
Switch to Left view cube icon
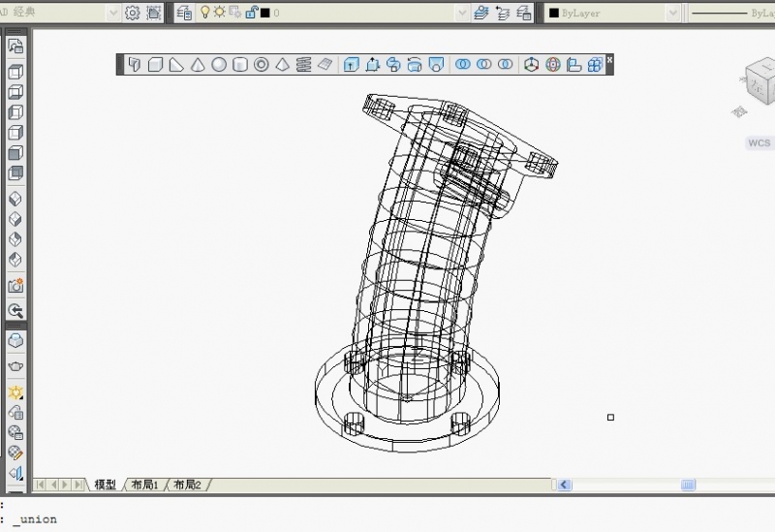(15, 112)
